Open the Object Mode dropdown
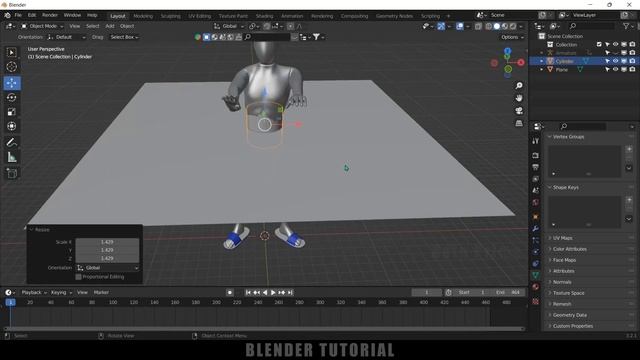 coord(42,26)
